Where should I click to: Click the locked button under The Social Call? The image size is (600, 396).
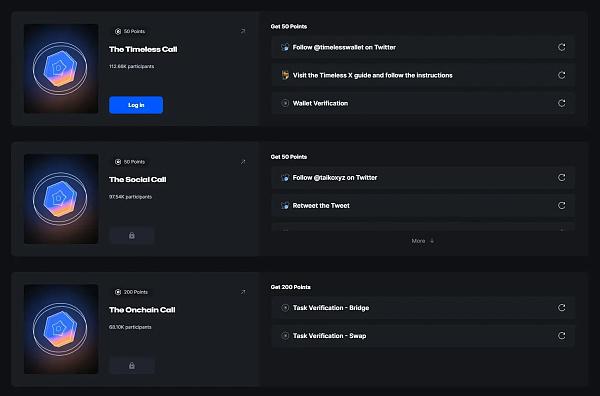tap(132, 235)
